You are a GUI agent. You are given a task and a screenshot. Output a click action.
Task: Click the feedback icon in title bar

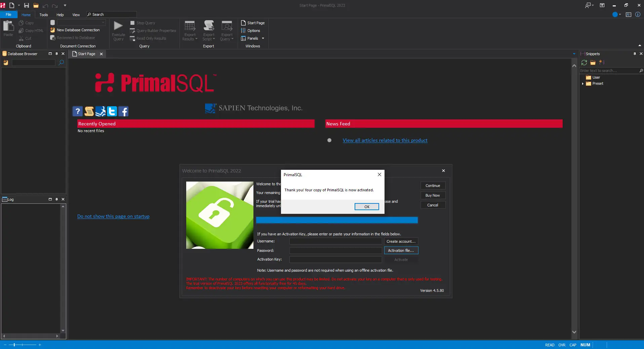589,5
